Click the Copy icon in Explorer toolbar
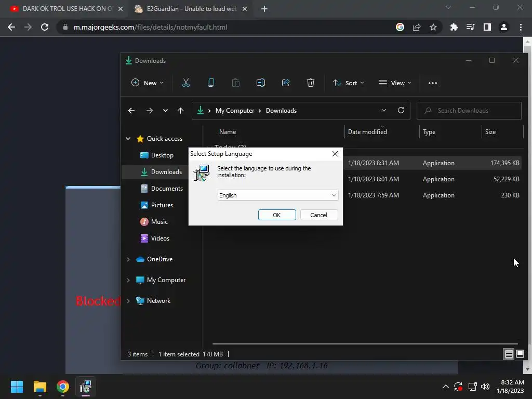Viewport: 532px width, 399px height. click(x=211, y=83)
